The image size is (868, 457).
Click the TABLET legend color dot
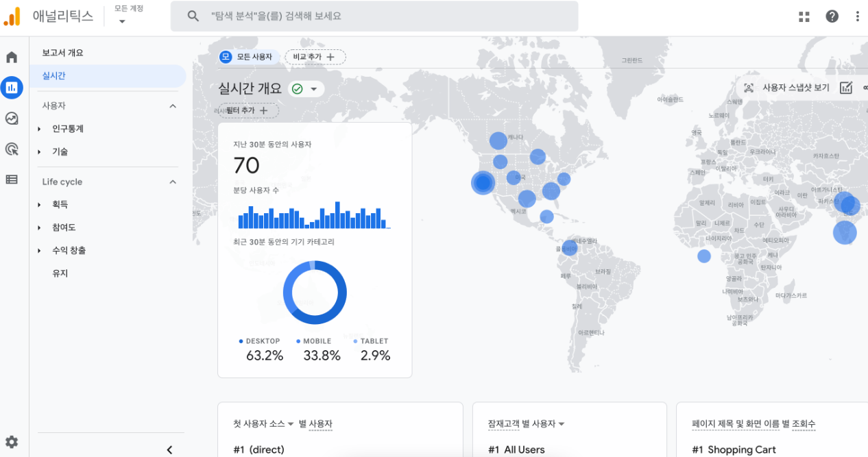pos(355,341)
